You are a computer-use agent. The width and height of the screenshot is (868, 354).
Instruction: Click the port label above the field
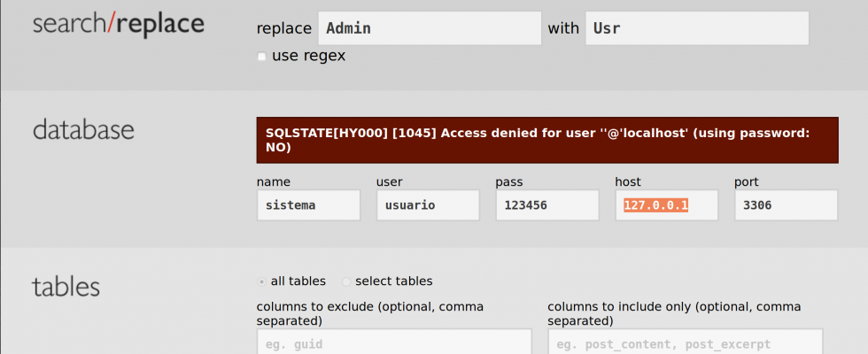[x=747, y=182]
